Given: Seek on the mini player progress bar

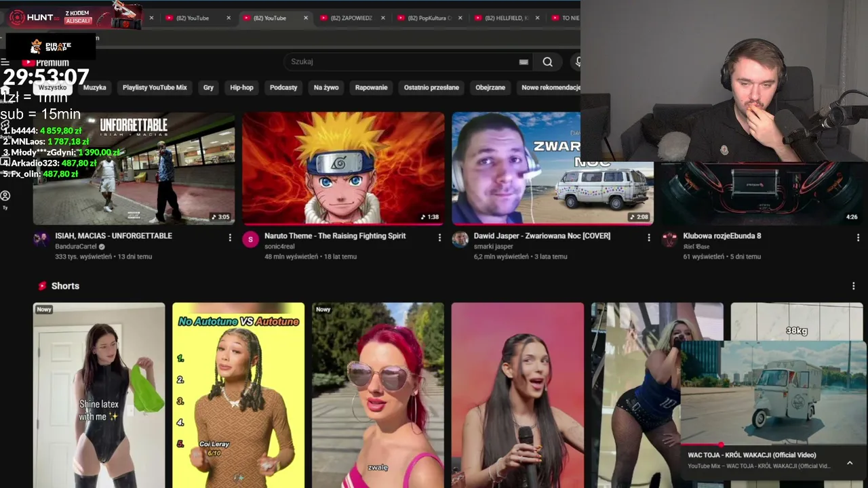Looking at the screenshot, I should click(773, 445).
